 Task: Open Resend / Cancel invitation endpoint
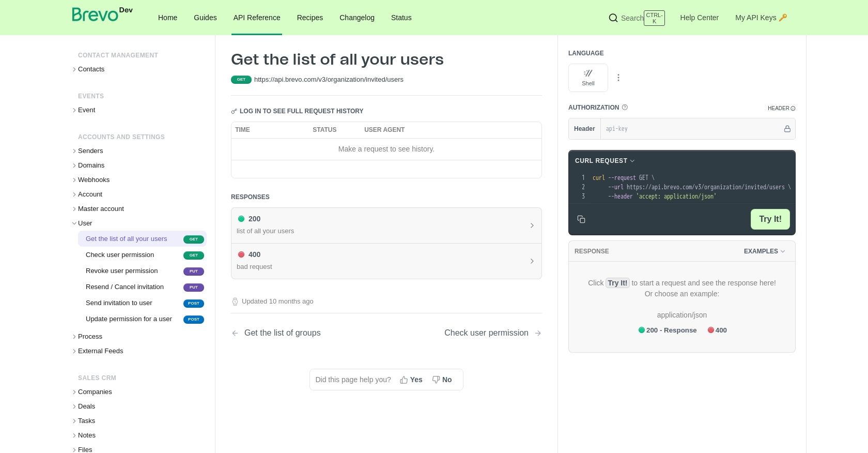pyautogui.click(x=142, y=287)
